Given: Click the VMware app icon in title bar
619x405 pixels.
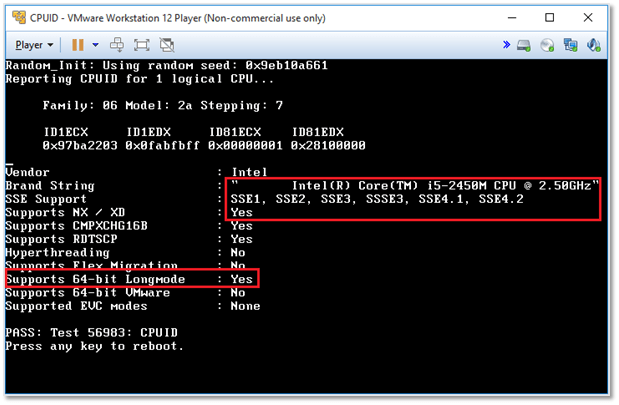Looking at the screenshot, I should pos(19,18).
